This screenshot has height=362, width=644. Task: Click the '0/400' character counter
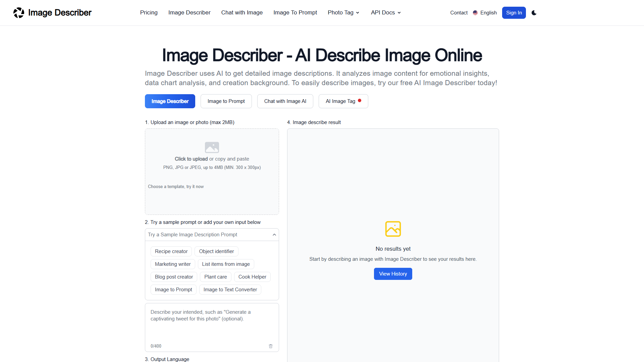point(156,346)
